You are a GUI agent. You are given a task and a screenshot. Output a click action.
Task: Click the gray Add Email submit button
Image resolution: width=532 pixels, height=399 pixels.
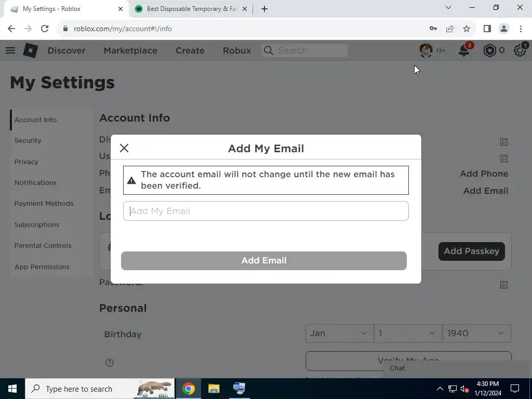(x=263, y=261)
